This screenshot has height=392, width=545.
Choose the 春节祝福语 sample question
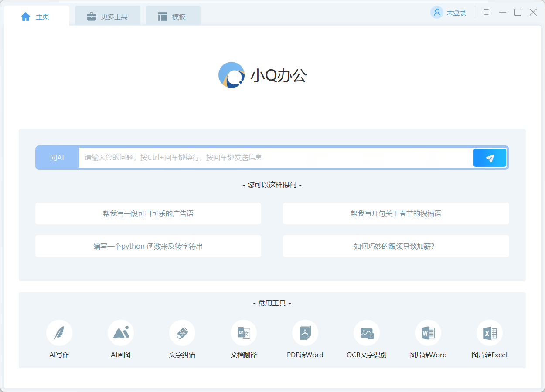(396, 213)
